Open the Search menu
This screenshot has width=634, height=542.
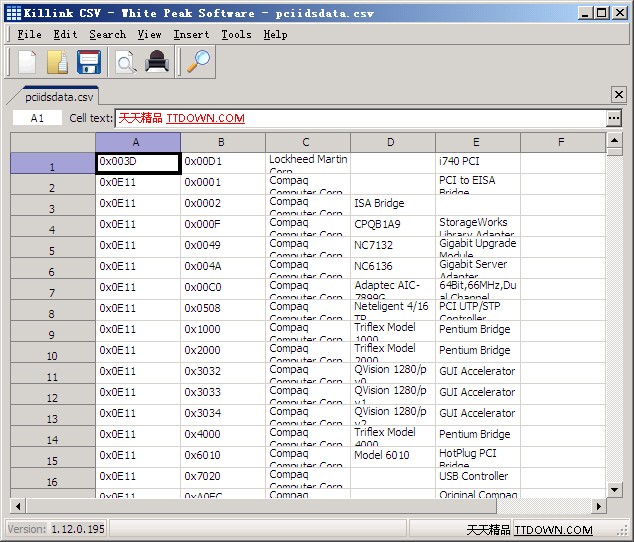[108, 35]
